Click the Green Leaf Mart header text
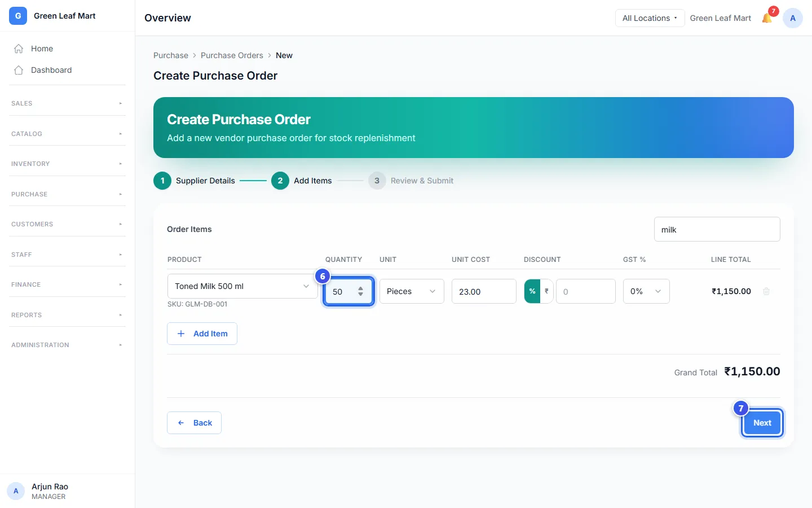 tap(721, 18)
